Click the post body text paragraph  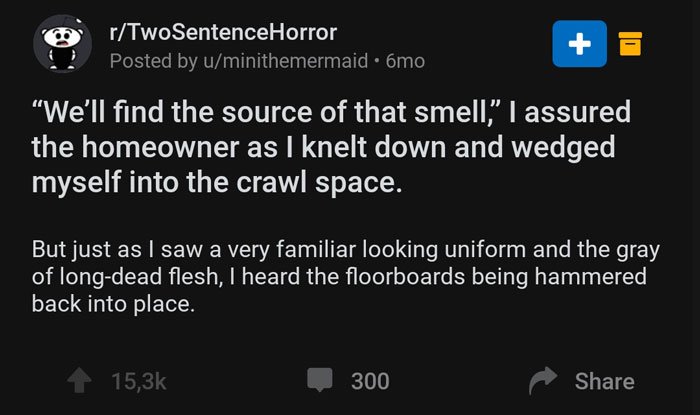[346, 277]
